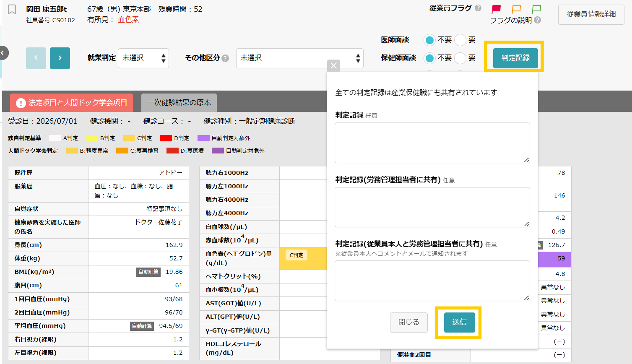Click the purple highlighted value 59
Screen dimensions: 632x364
coord(561,258)
